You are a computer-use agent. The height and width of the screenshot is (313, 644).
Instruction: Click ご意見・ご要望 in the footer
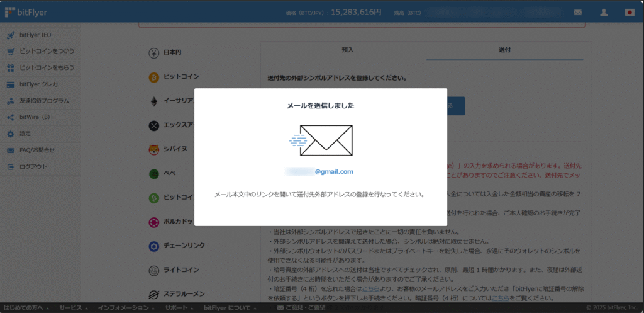(x=302, y=308)
